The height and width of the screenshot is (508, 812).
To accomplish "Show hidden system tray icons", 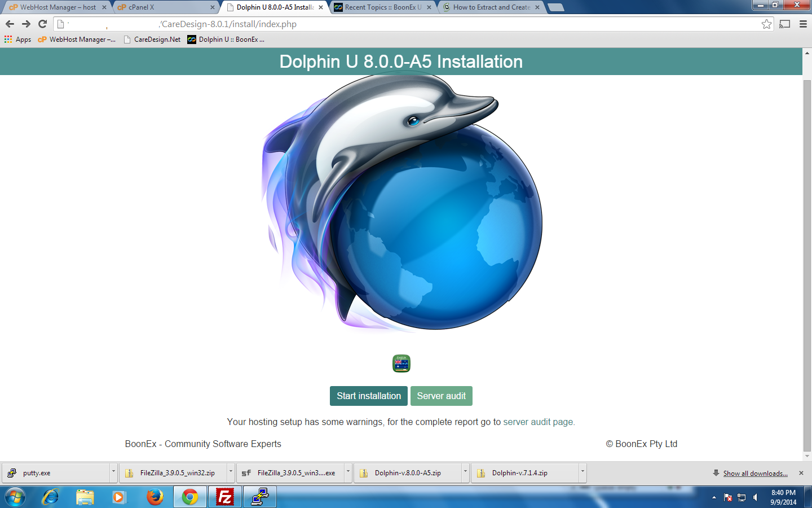I will (714, 497).
